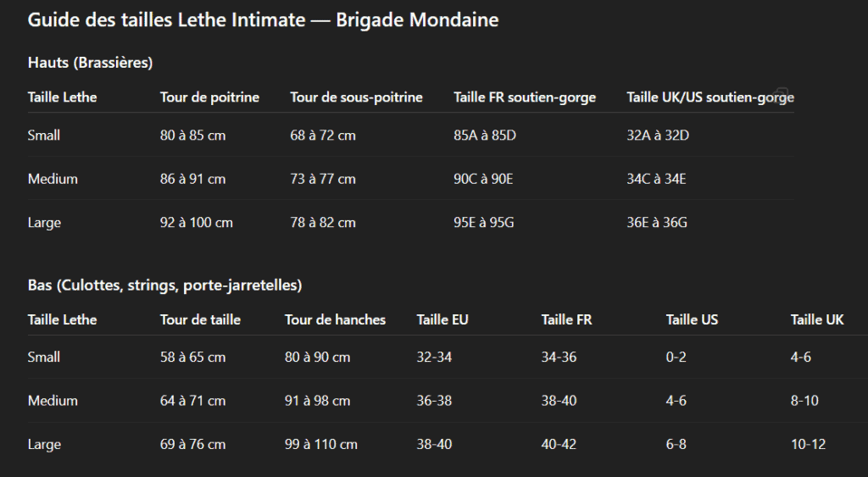The width and height of the screenshot is (868, 477).
Task: Click the 'Tour de taille' column header
Action: [200, 319]
